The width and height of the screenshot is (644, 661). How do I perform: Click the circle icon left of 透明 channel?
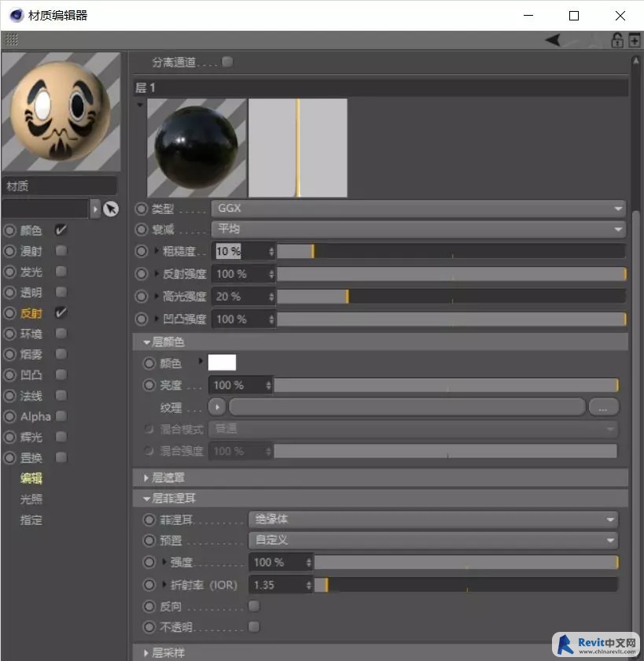[9, 293]
